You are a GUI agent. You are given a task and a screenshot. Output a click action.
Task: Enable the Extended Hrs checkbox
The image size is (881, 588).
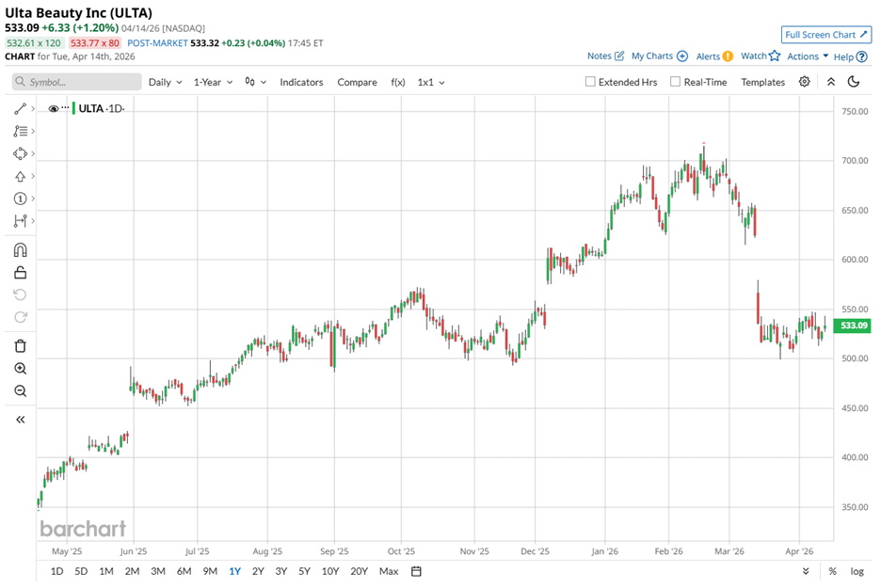pyautogui.click(x=590, y=82)
